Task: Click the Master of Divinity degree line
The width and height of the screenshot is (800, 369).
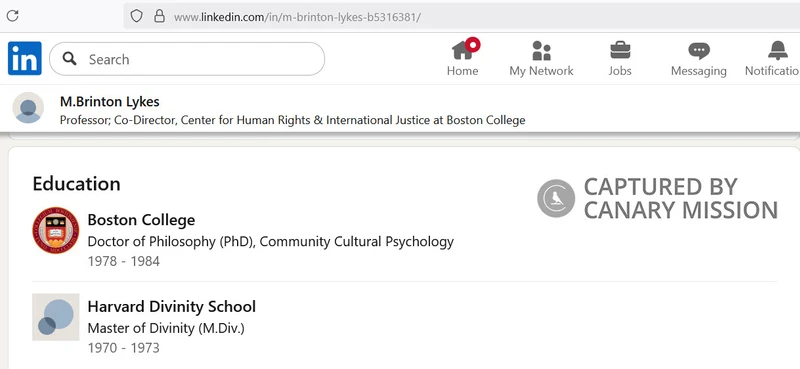Action: [x=166, y=328]
